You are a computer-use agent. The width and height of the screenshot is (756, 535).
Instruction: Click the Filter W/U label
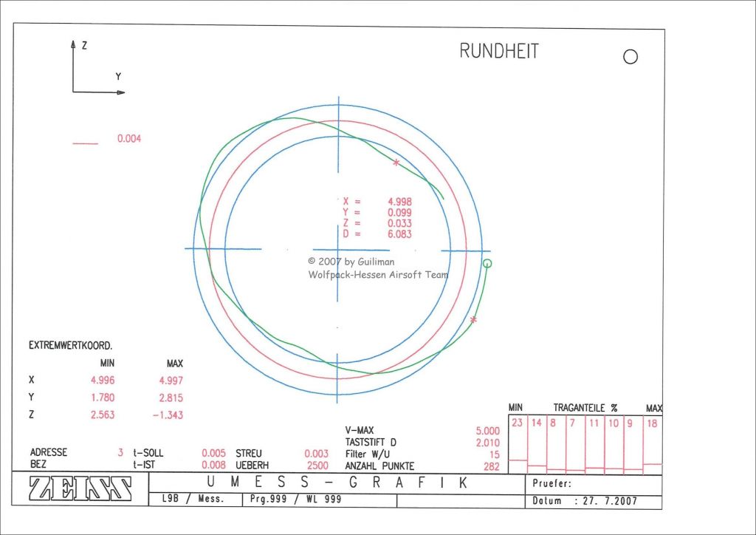click(368, 454)
